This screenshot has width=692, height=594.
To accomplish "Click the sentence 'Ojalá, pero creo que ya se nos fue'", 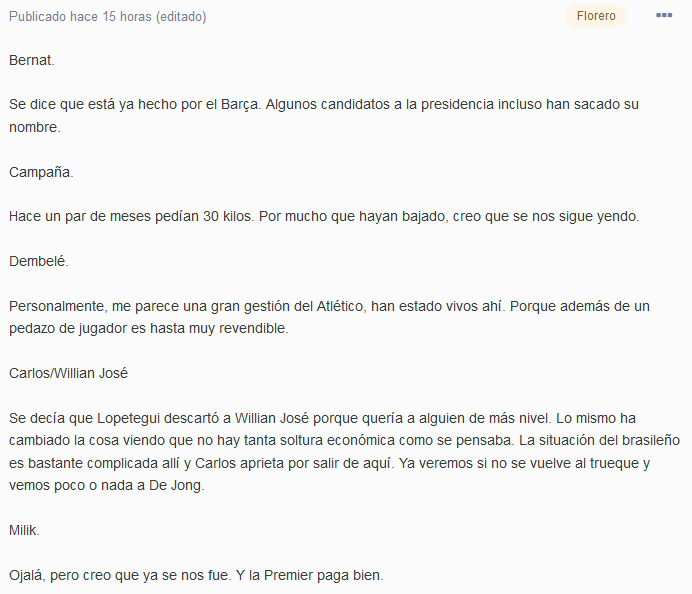I will pos(120,575).
